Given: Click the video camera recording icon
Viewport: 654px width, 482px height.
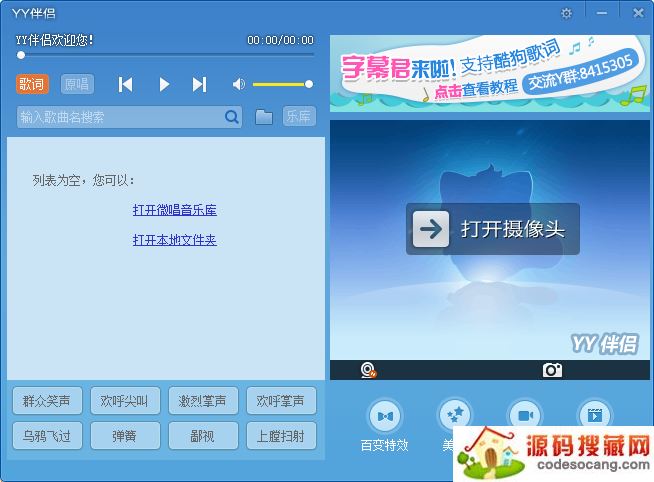Looking at the screenshot, I should (525, 415).
